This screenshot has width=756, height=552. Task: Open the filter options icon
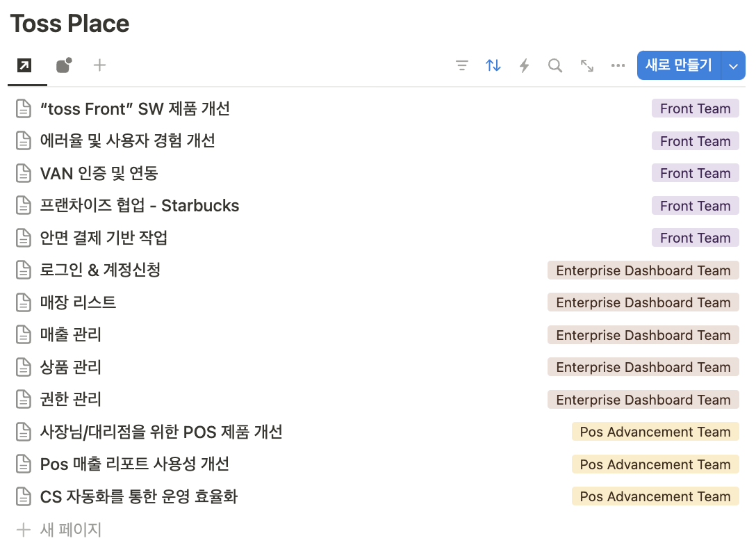pyautogui.click(x=461, y=65)
